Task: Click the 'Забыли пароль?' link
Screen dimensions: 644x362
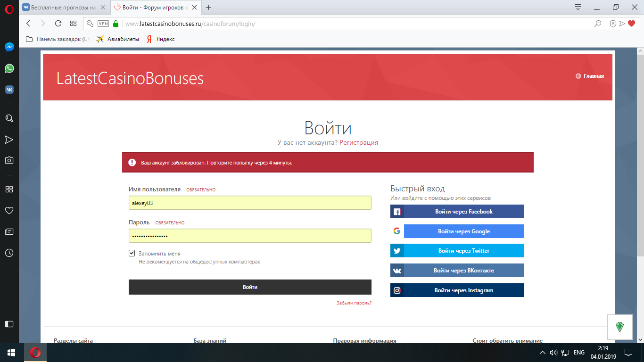Action: point(354,303)
